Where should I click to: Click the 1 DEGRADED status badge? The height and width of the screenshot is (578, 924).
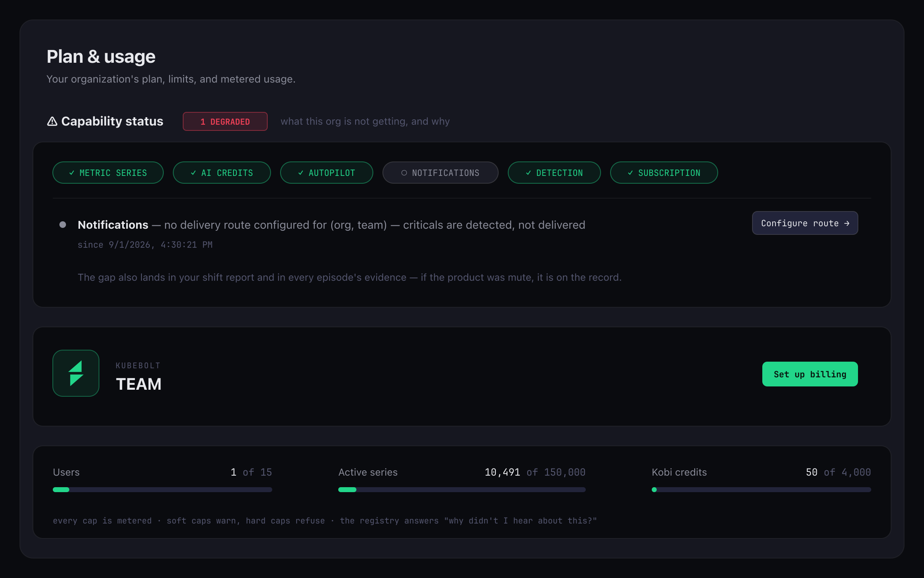pos(225,121)
